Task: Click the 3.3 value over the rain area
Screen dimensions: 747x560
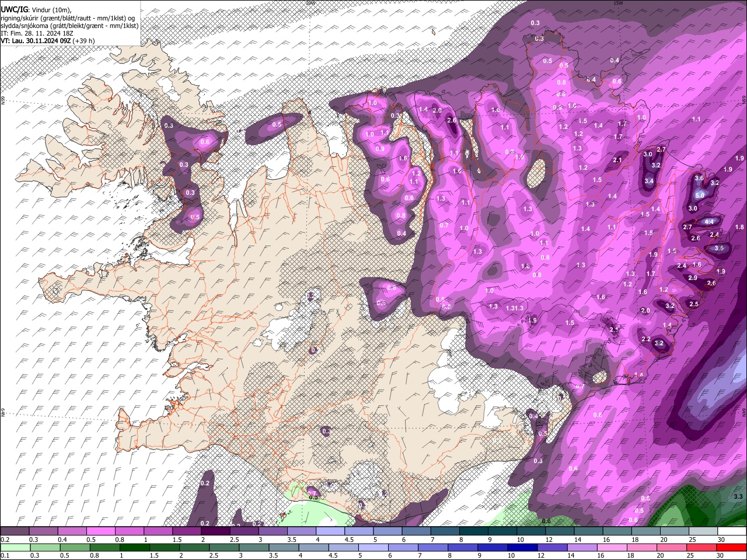Action: (x=738, y=497)
